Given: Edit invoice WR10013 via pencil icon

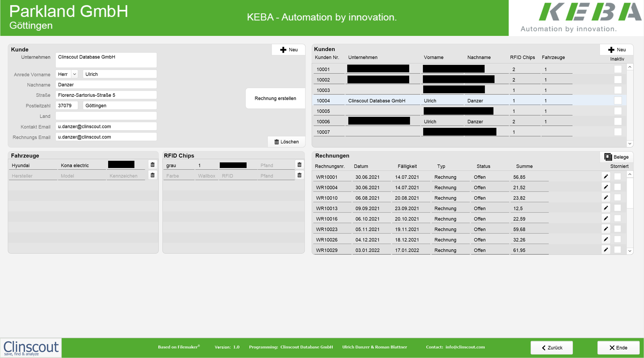Looking at the screenshot, I should pos(606,208).
